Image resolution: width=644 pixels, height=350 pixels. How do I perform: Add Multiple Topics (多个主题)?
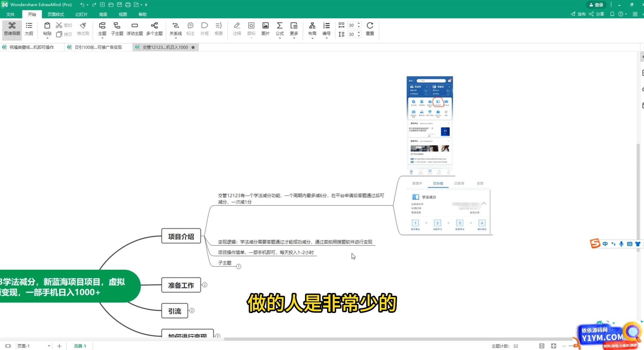pyautogui.click(x=154, y=29)
